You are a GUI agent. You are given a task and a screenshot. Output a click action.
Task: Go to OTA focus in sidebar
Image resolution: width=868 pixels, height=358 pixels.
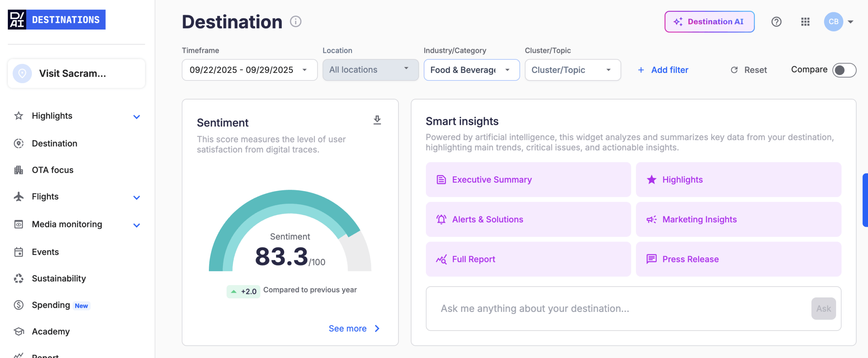(53, 170)
